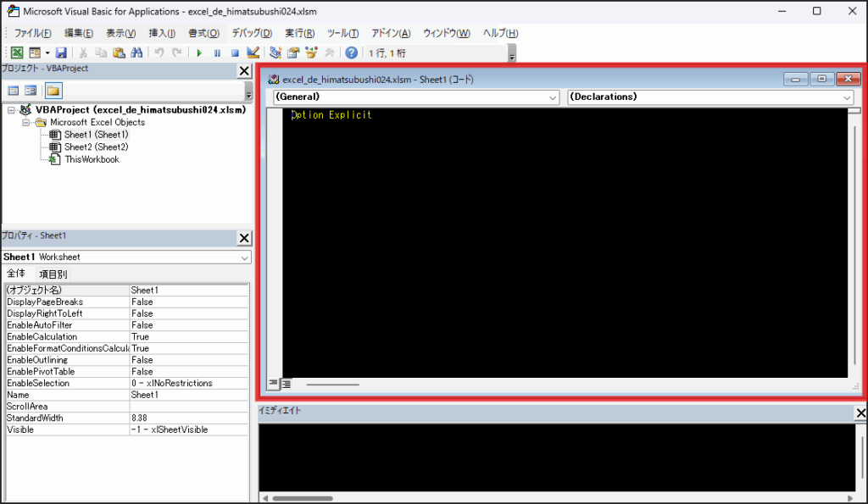868x504 pixels.
Task: Switch to Microsoft Excel view icon
Action: 17,53
